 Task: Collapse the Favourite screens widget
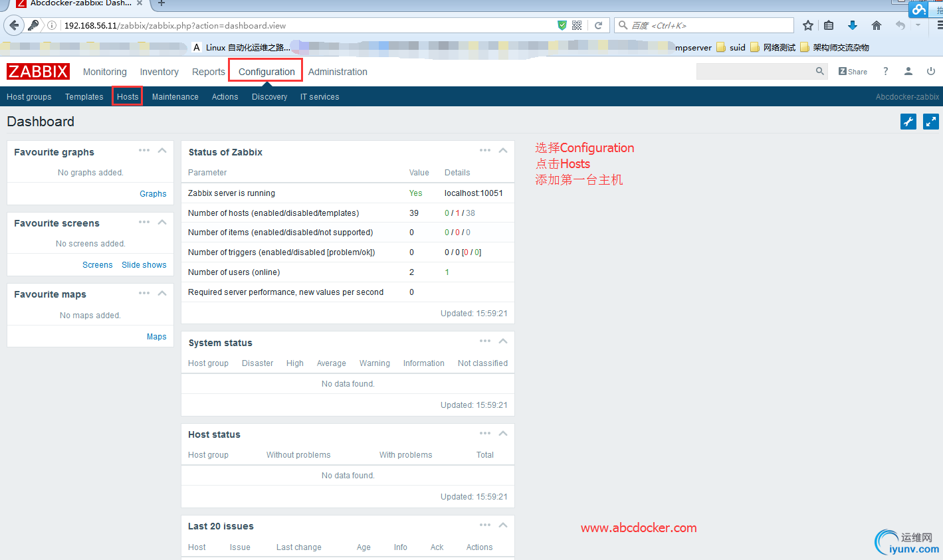[162, 222]
